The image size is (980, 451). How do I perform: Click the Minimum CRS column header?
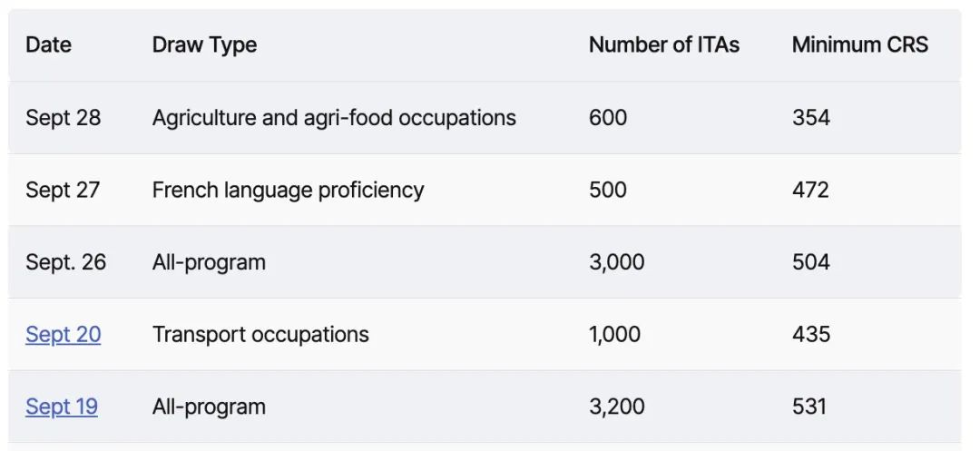coord(860,44)
